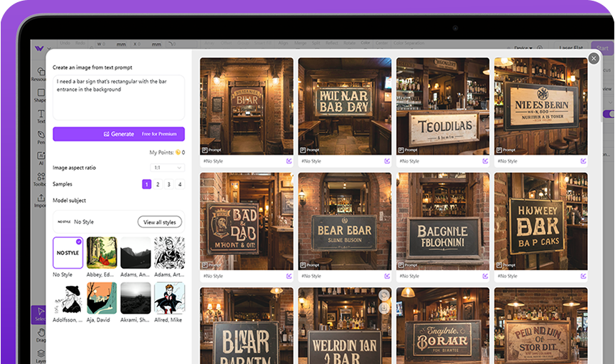615x364 pixels.
Task: Open the PEUND UIN sign image
Action: (541, 325)
